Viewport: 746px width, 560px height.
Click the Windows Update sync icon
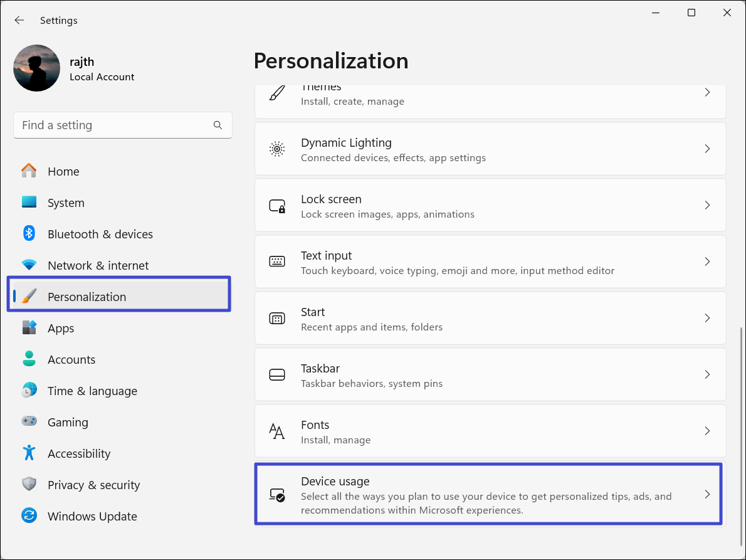[29, 516]
